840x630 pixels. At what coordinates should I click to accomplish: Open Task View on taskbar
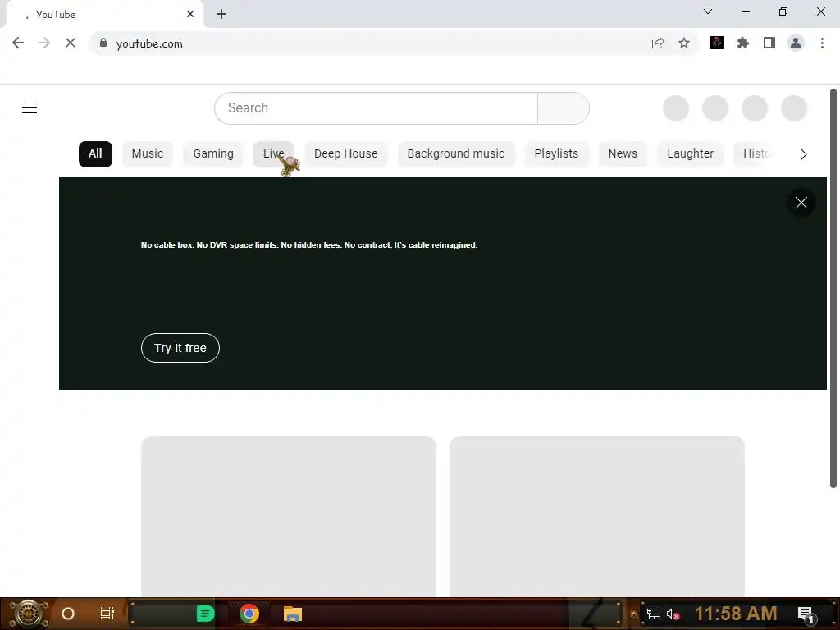tap(107, 614)
